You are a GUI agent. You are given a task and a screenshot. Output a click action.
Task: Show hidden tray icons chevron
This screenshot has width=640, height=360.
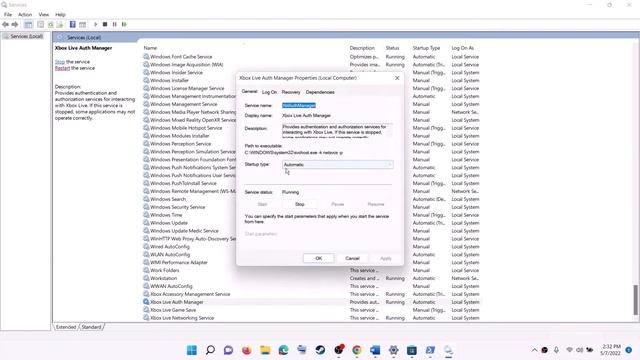(534, 350)
